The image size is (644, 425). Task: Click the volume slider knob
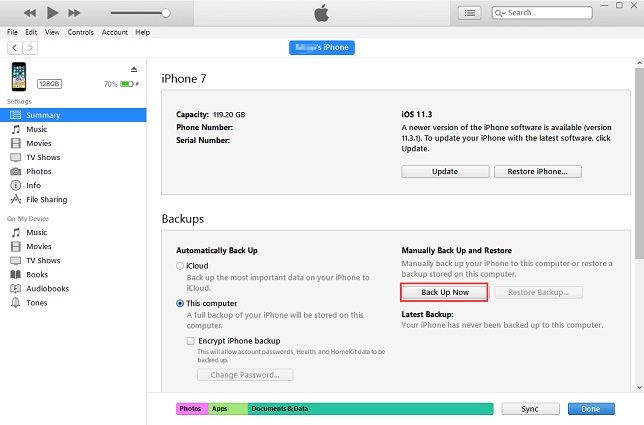pos(166,13)
